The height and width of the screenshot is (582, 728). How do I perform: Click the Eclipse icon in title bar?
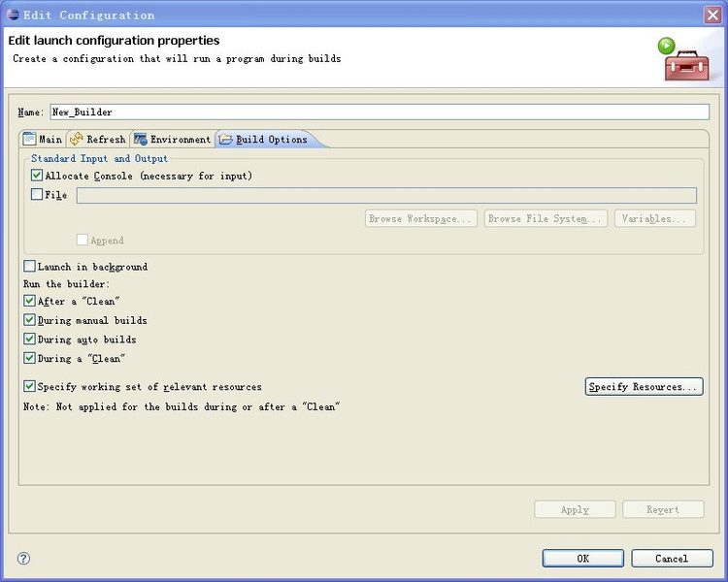click(x=13, y=15)
